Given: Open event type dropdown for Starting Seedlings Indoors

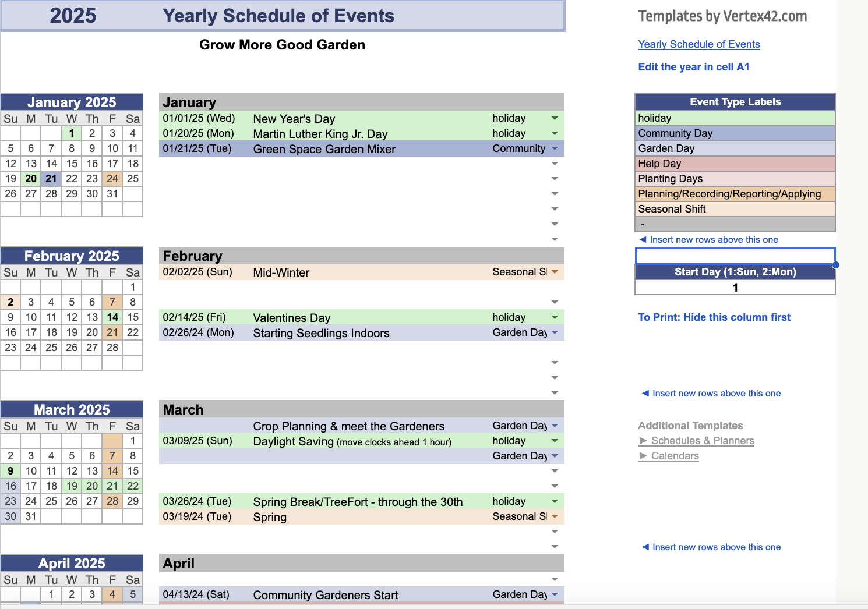Looking at the screenshot, I should coord(554,332).
